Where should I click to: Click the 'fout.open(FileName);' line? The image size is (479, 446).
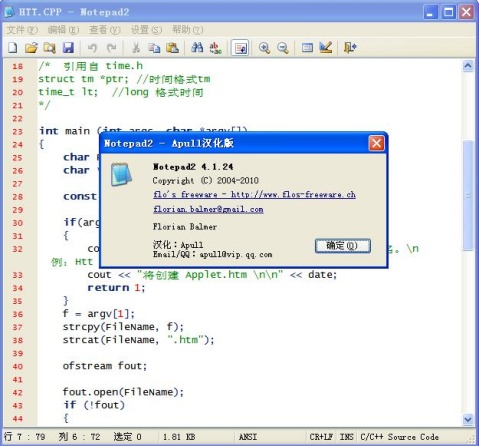pyautogui.click(x=123, y=392)
